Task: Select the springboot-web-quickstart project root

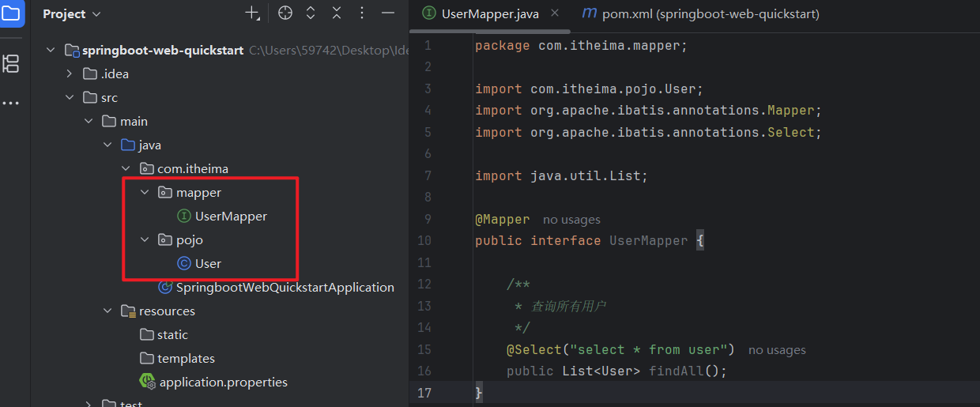Action: point(163,51)
